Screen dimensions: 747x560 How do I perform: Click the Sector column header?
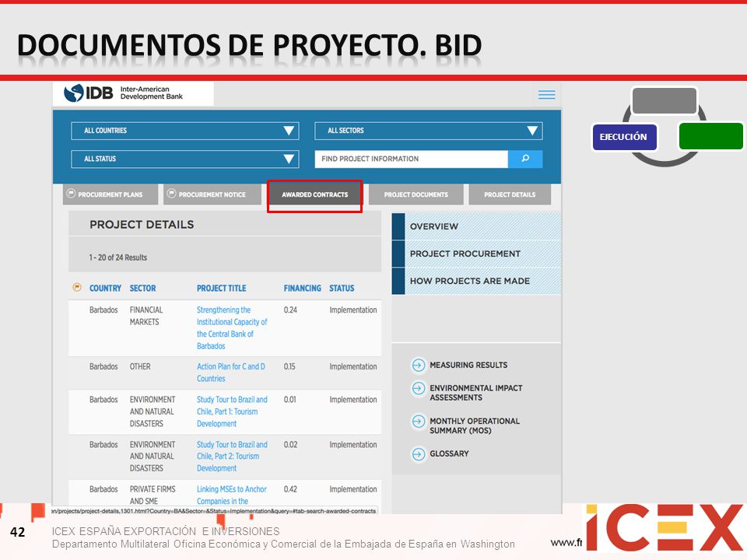coord(143,288)
